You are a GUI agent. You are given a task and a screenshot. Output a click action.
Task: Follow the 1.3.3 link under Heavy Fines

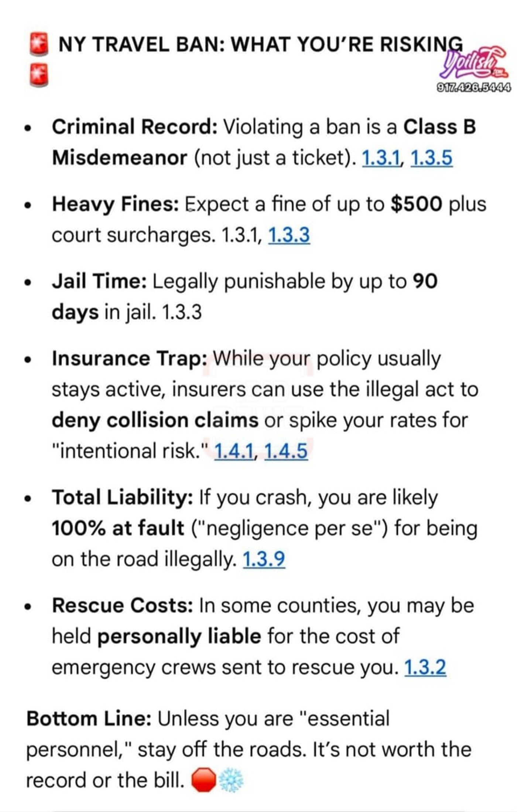pos(289,235)
